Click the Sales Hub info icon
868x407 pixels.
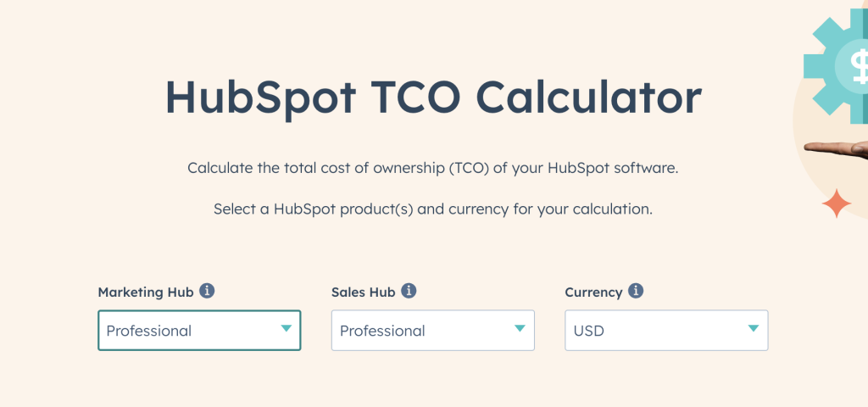(x=409, y=291)
